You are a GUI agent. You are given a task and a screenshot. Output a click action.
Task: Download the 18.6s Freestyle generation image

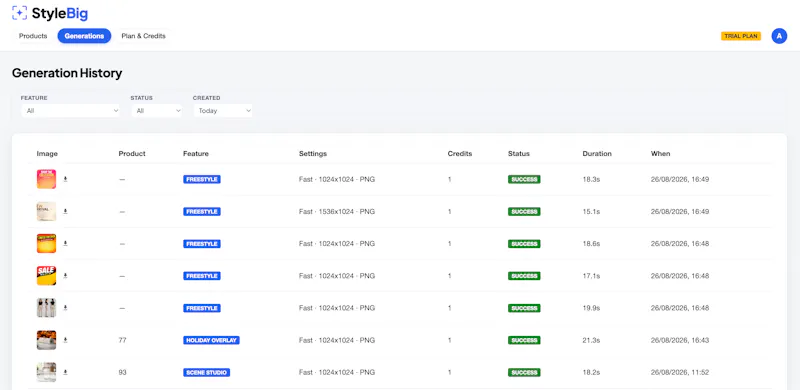(65, 243)
